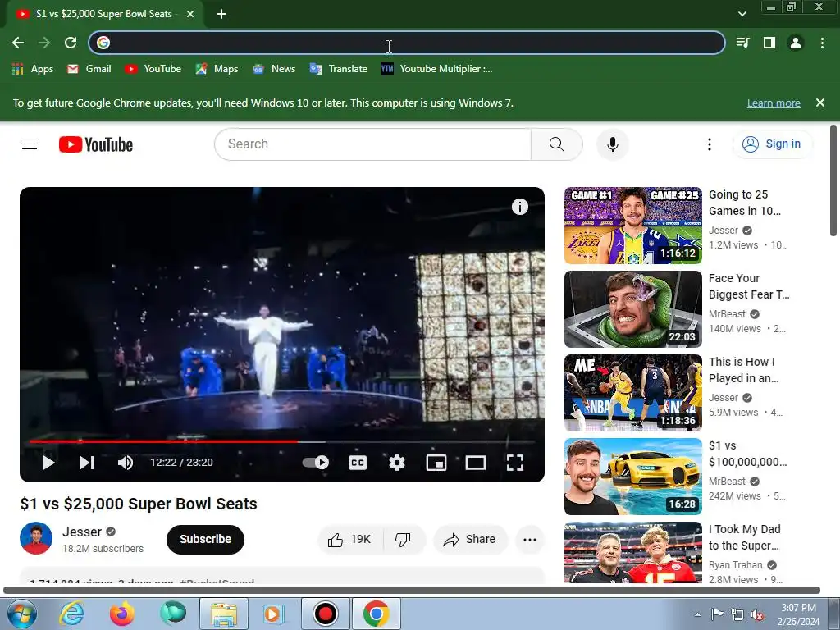Viewport: 840px width, 630px height.
Task: Switch to theater mode
Action: (475, 463)
